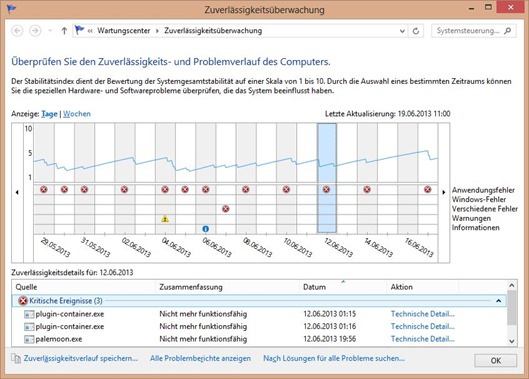Click the blue information icon on 06.06.2013
Screen dimensions: 529x379
click(x=205, y=229)
